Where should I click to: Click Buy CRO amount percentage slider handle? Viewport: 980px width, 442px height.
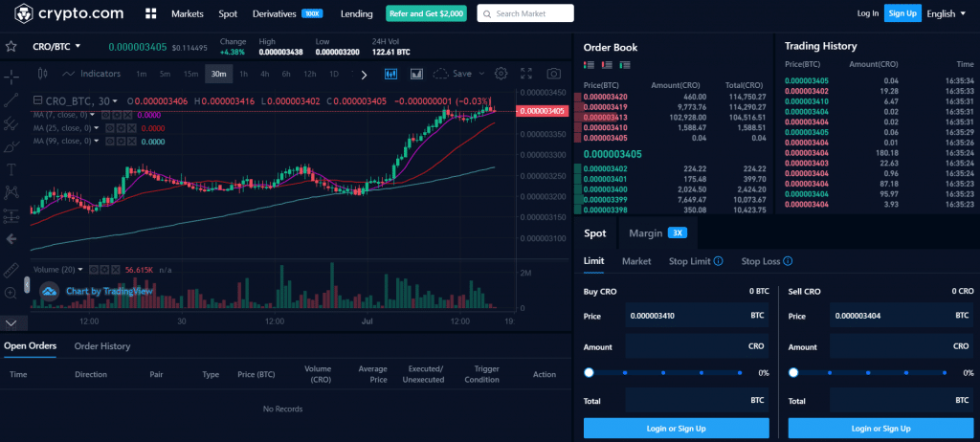point(589,372)
